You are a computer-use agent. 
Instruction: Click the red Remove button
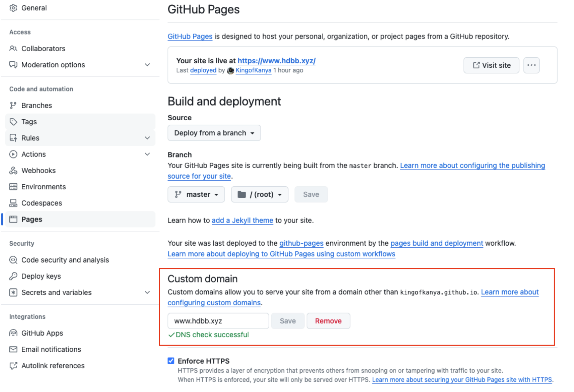point(328,321)
